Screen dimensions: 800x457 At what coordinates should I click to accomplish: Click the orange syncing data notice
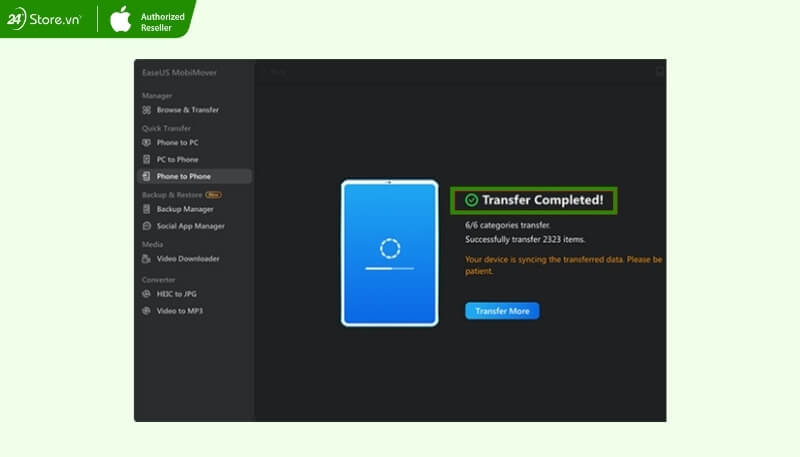point(563,265)
